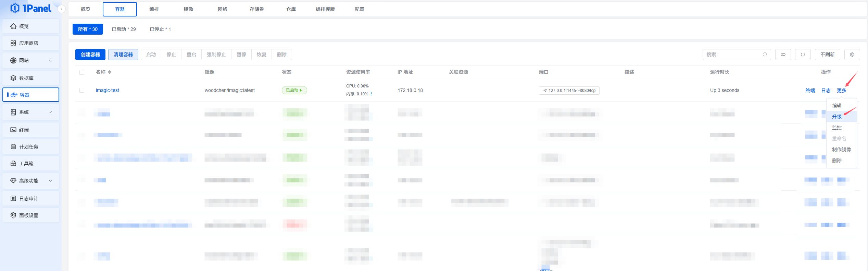
Task: Expand the 系统 sidebar menu
Action: coord(31,112)
